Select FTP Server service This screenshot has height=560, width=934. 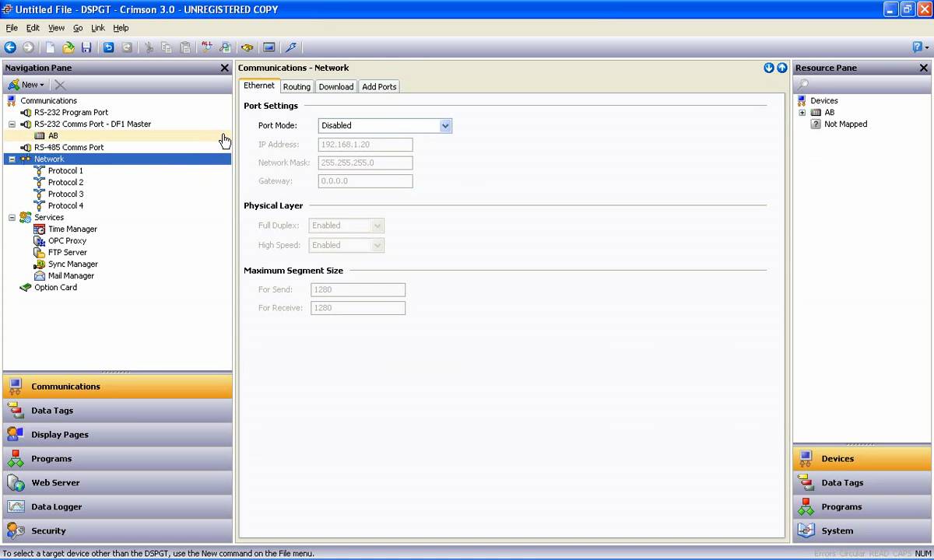tap(67, 252)
